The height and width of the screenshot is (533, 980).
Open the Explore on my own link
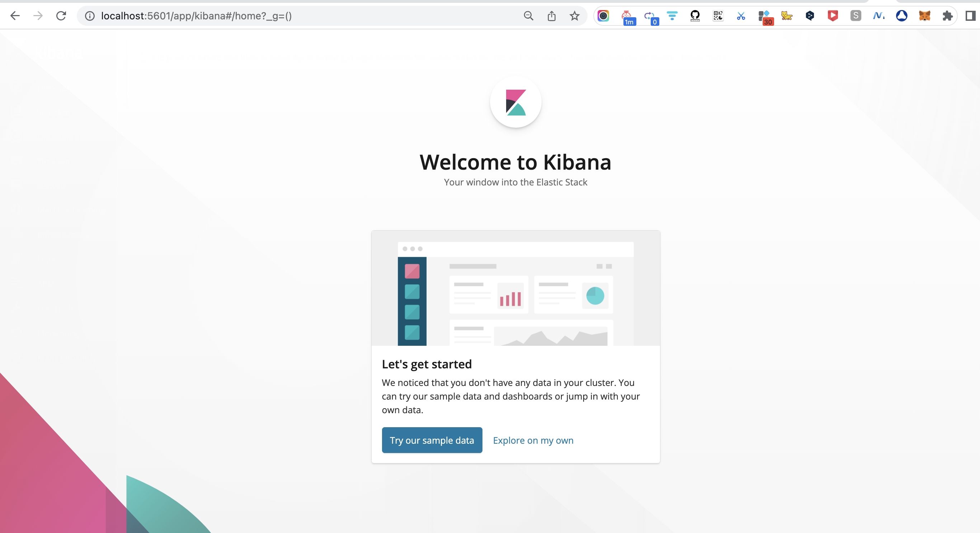point(533,440)
